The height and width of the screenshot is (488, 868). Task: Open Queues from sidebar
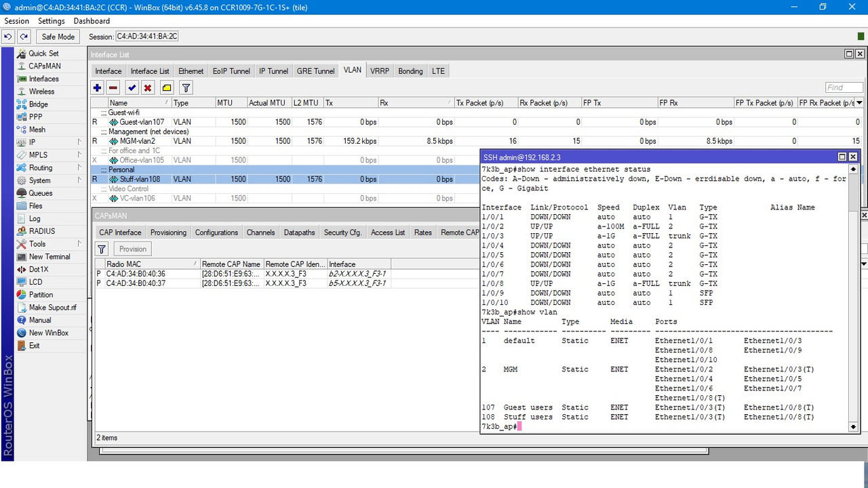coord(41,193)
